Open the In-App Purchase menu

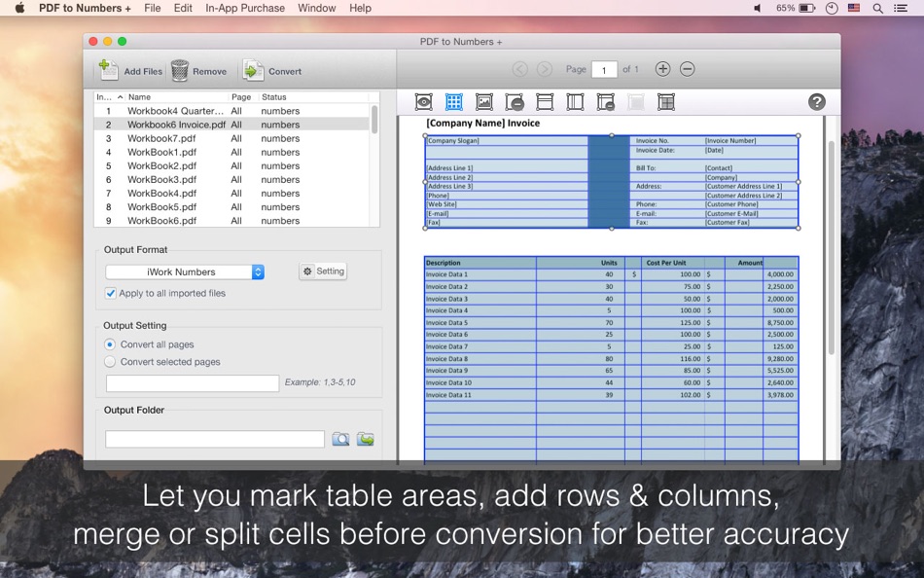[x=245, y=8]
